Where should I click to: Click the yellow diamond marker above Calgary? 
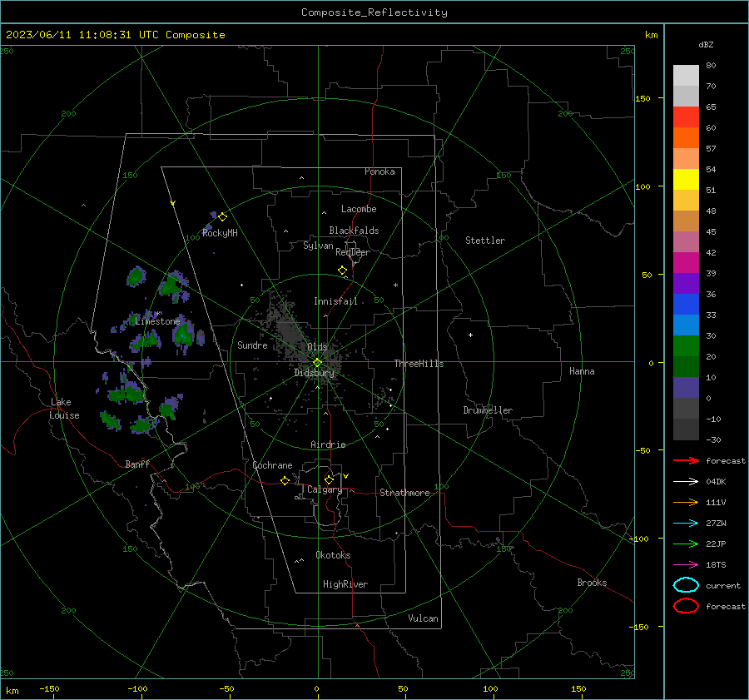pyautogui.click(x=329, y=479)
